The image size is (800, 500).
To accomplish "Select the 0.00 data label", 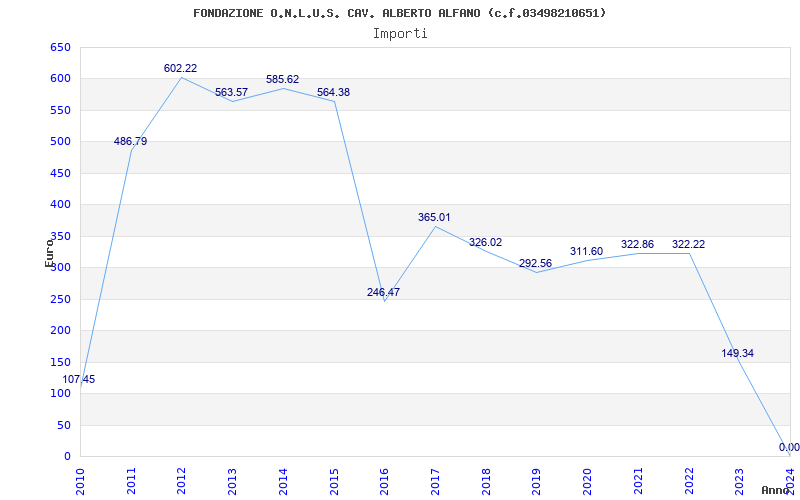I will pos(789,447).
